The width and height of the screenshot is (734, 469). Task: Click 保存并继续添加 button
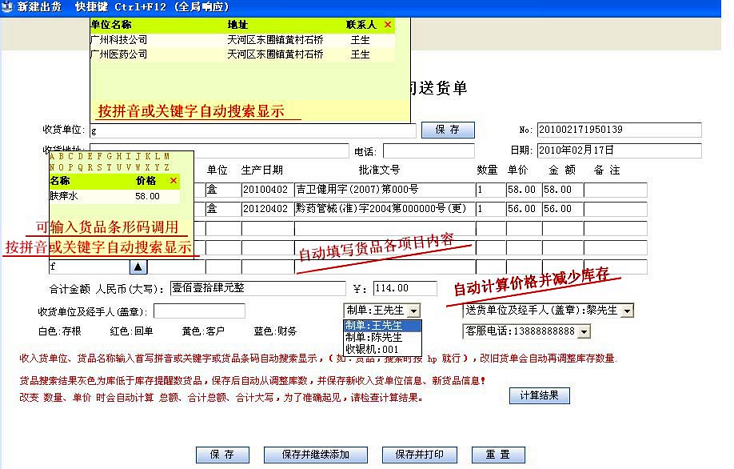pyautogui.click(x=316, y=454)
